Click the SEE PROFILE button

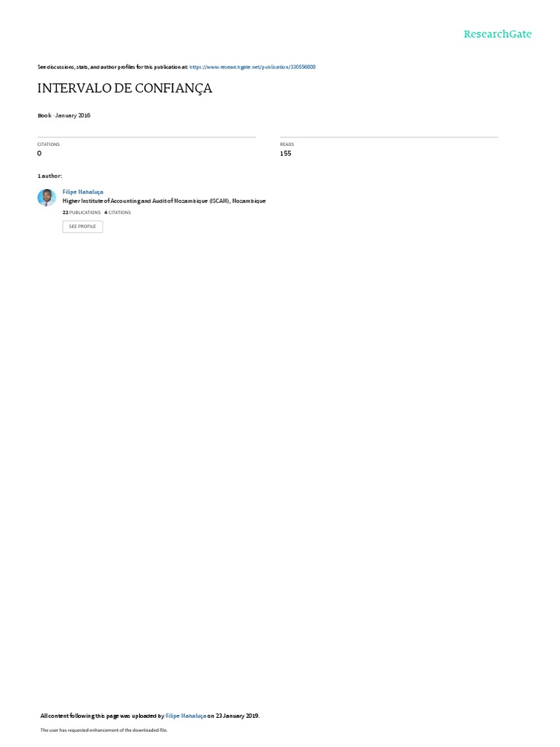coord(83,226)
